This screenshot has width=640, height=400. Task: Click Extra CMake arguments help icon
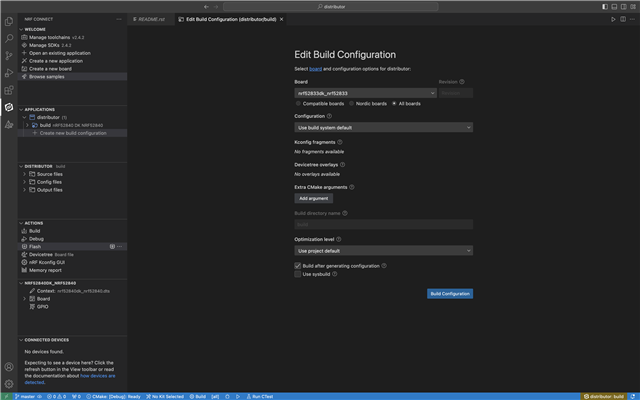coord(351,187)
